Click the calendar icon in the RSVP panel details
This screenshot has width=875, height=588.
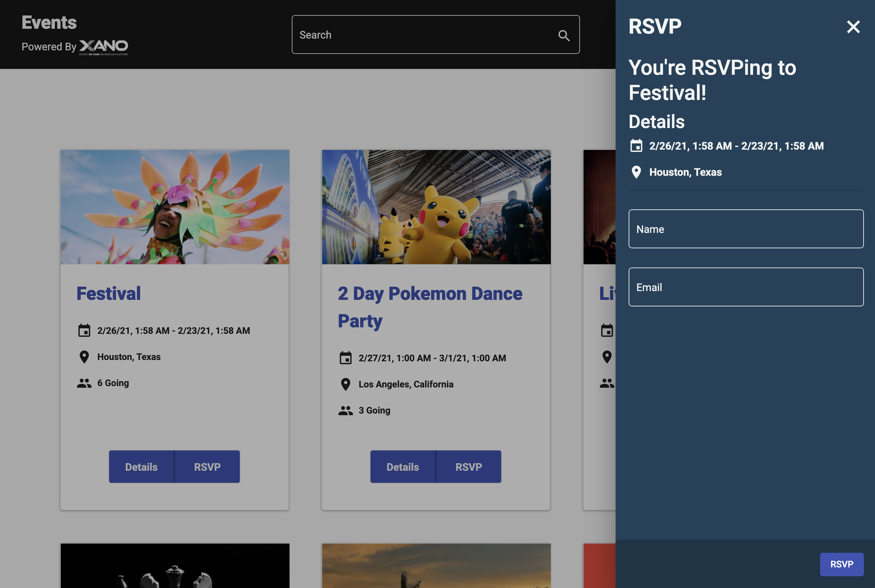click(636, 146)
